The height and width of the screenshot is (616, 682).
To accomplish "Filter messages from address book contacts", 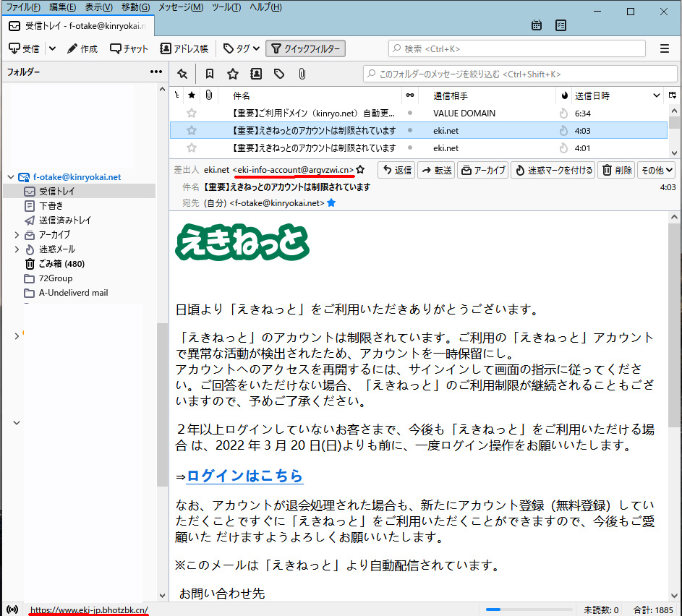I will pyautogui.click(x=256, y=74).
